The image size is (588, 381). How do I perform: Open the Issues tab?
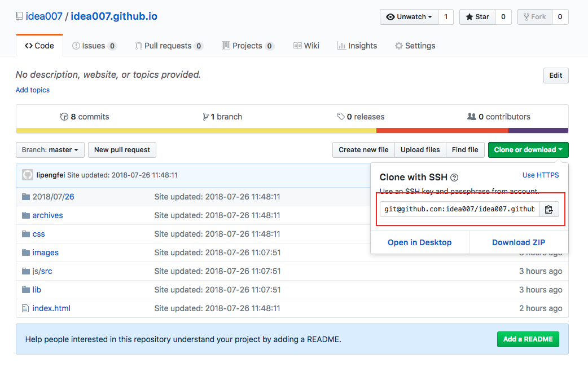click(x=94, y=46)
